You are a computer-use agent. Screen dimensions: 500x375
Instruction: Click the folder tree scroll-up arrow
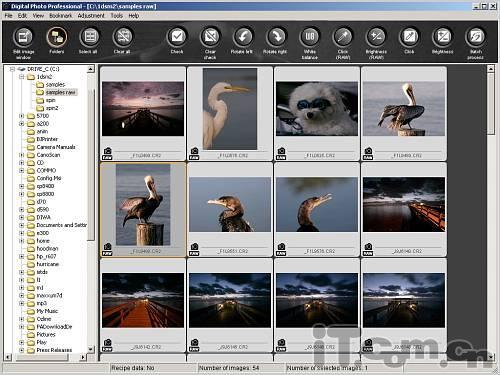pyautogui.click(x=91, y=69)
